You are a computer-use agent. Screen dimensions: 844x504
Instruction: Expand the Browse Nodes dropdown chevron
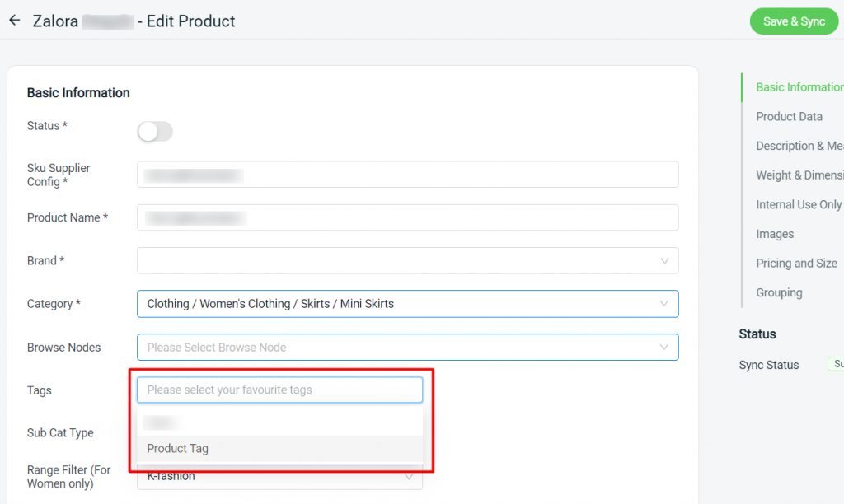coord(664,348)
